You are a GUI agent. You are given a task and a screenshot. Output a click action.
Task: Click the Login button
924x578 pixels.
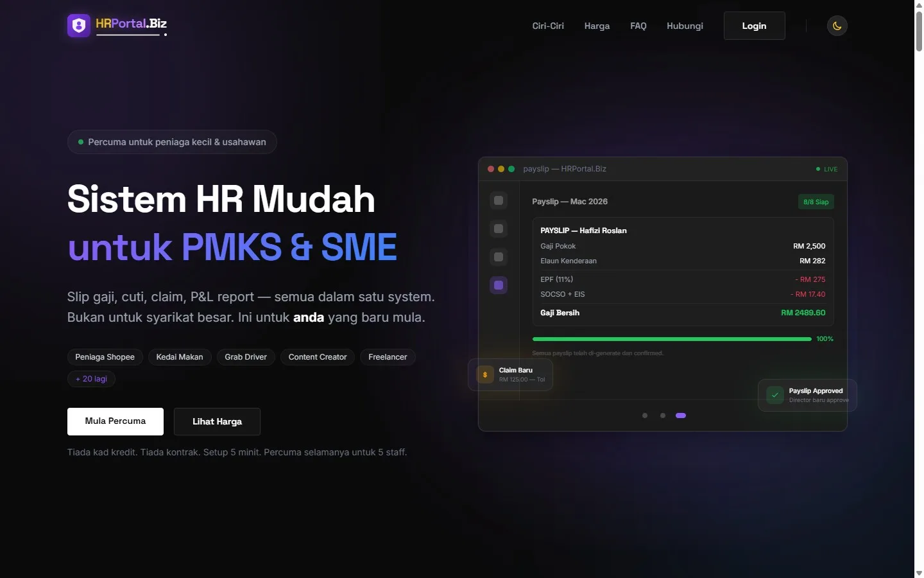tap(754, 26)
